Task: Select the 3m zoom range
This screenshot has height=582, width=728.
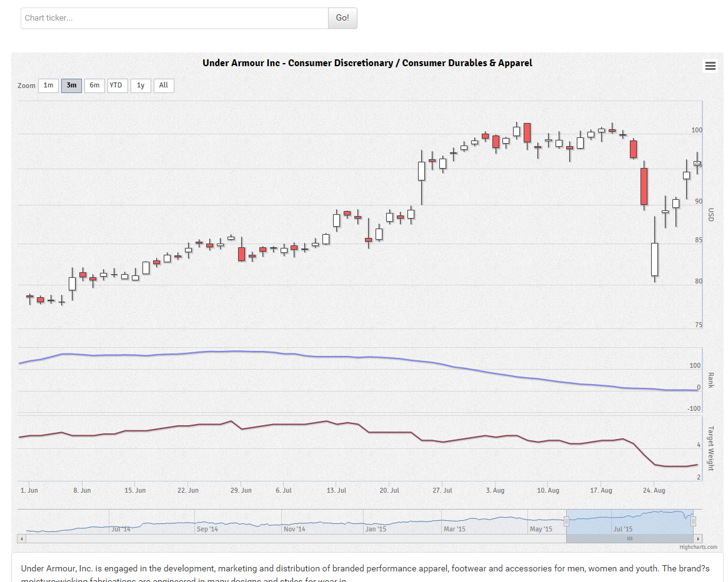Action: click(x=71, y=86)
